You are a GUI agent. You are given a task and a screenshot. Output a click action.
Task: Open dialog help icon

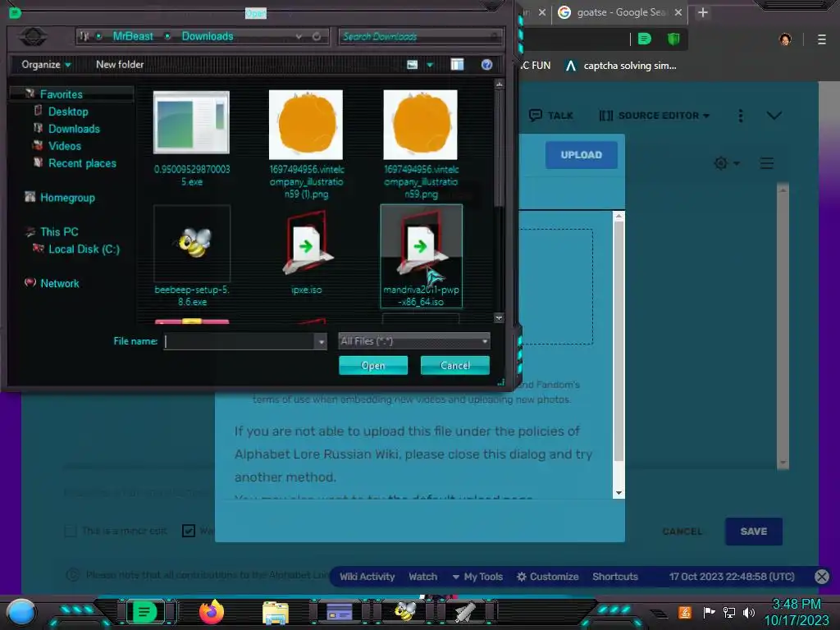pos(486,64)
